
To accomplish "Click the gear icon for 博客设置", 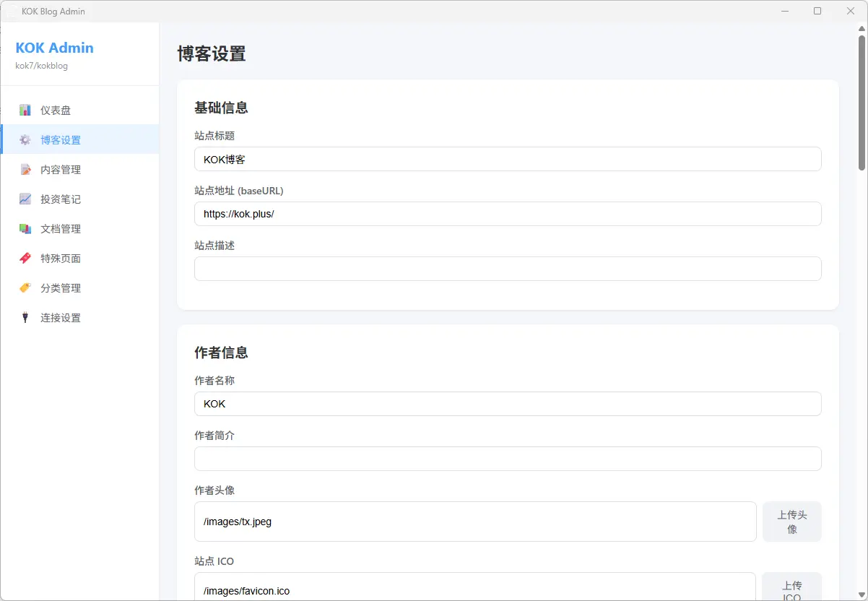I will 25,140.
